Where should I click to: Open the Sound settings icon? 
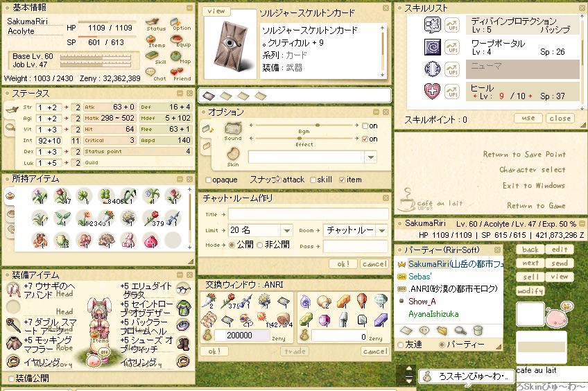(x=232, y=128)
